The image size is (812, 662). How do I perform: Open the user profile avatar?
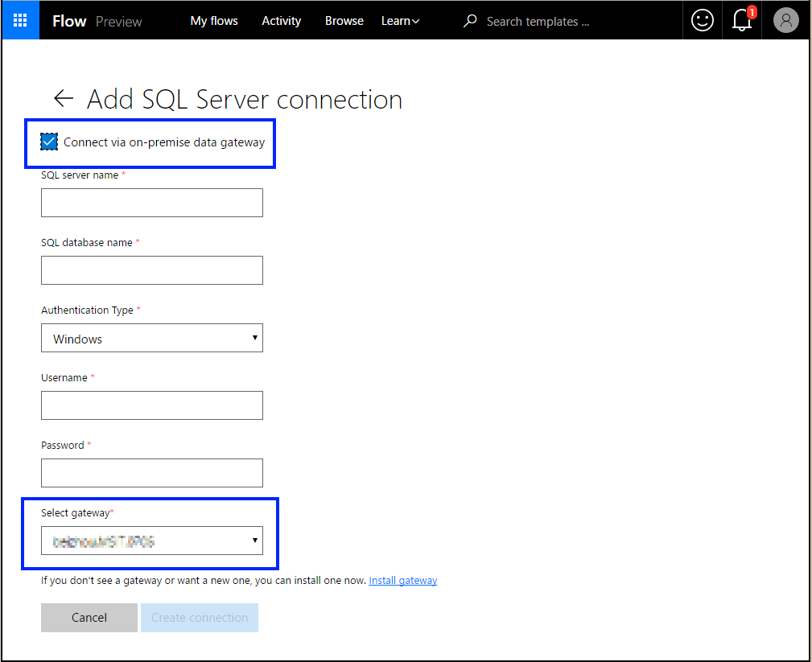785,21
